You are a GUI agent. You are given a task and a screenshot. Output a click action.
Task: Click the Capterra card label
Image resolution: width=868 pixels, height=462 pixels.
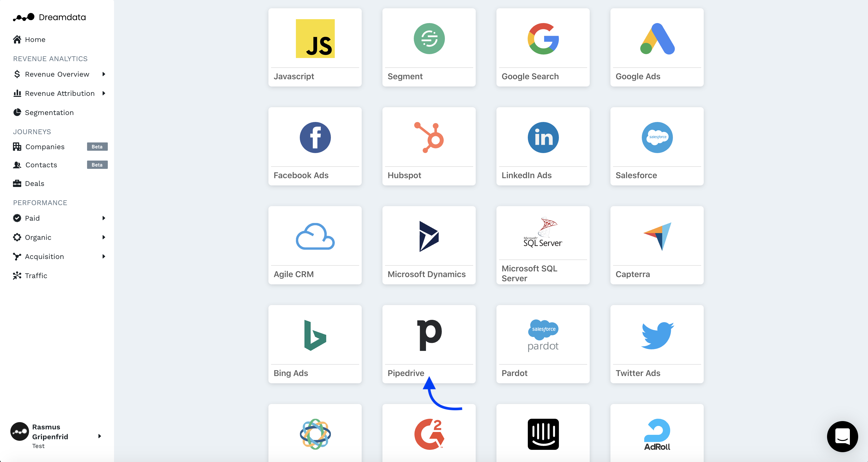coord(632,275)
